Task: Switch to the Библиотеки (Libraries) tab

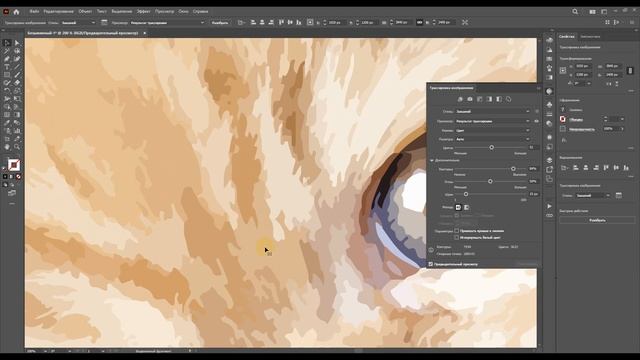Action: 590,37
